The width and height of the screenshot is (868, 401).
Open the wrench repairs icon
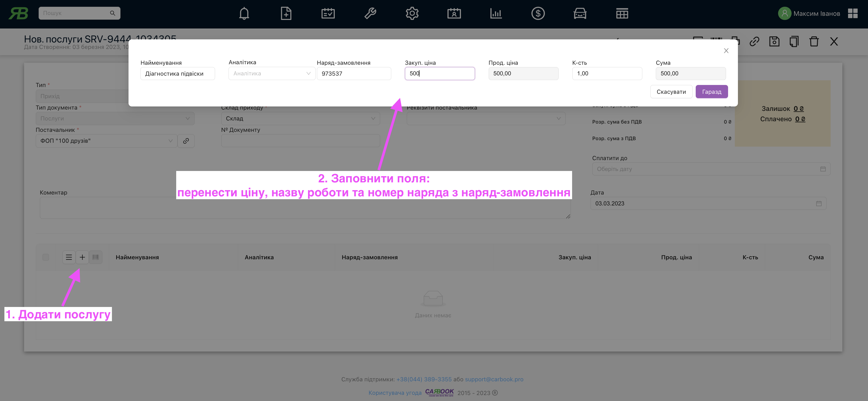370,13
